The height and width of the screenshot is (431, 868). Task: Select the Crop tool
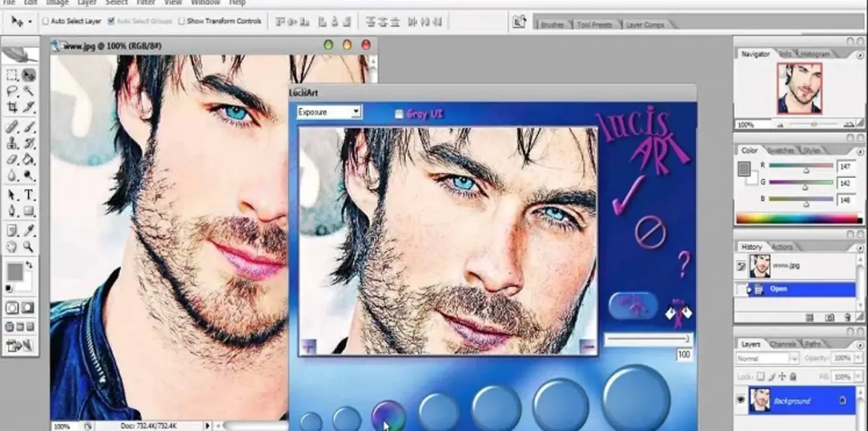tap(12, 107)
